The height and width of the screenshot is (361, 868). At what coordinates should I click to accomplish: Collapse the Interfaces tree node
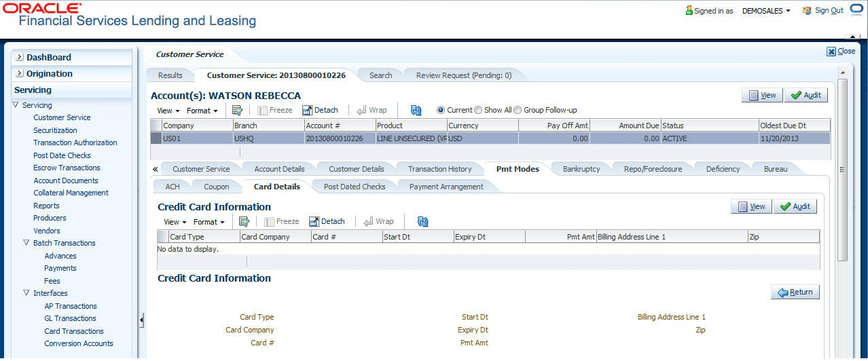click(x=27, y=293)
